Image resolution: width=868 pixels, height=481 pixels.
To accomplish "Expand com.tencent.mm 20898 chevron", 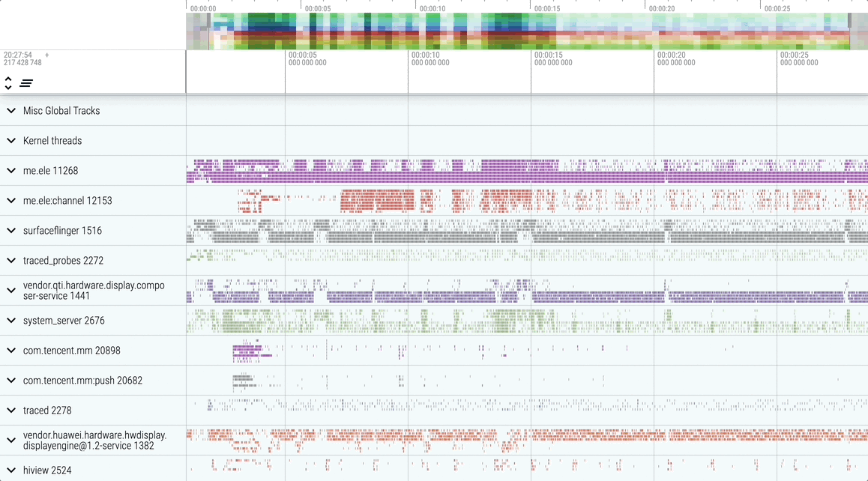I will coord(11,351).
